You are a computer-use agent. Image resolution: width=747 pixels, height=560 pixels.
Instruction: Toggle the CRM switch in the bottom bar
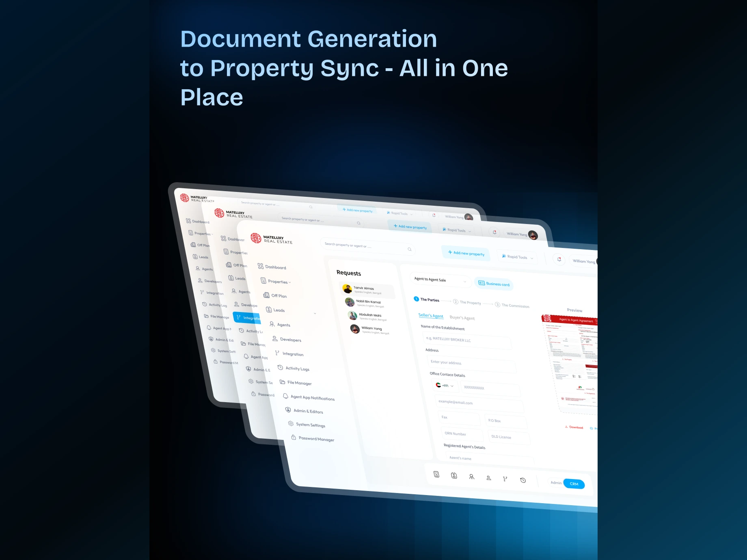click(574, 484)
